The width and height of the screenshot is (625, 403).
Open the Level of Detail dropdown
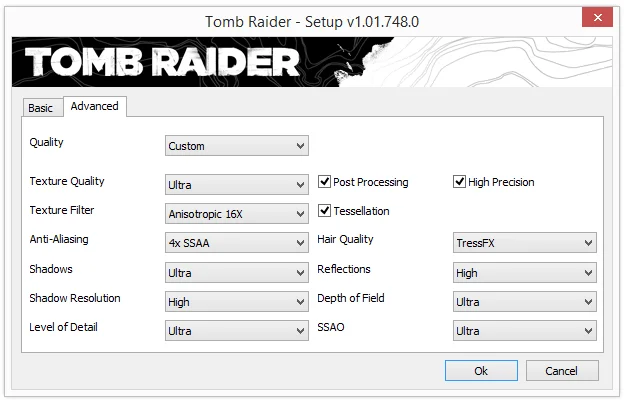(x=237, y=331)
